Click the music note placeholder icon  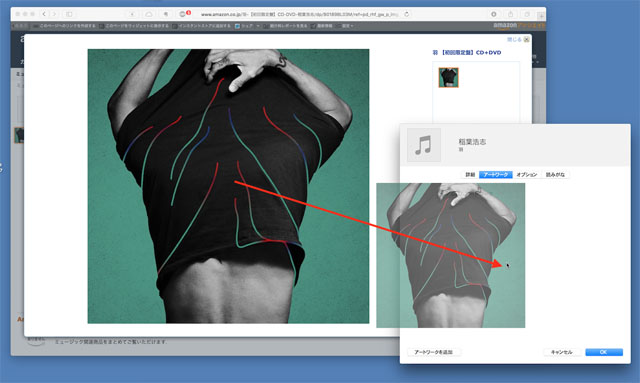424,145
